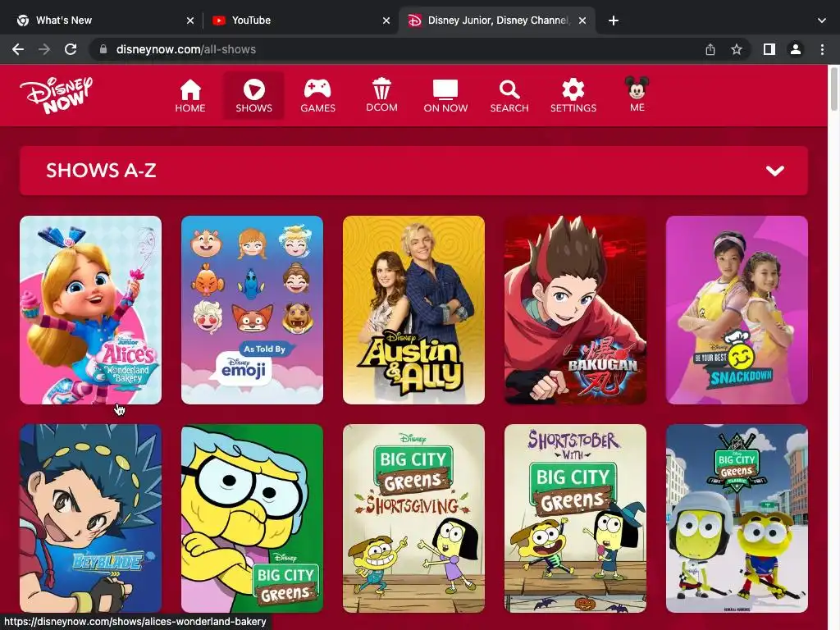Click the Disney NOW logo
The image size is (840, 630).
(57, 95)
